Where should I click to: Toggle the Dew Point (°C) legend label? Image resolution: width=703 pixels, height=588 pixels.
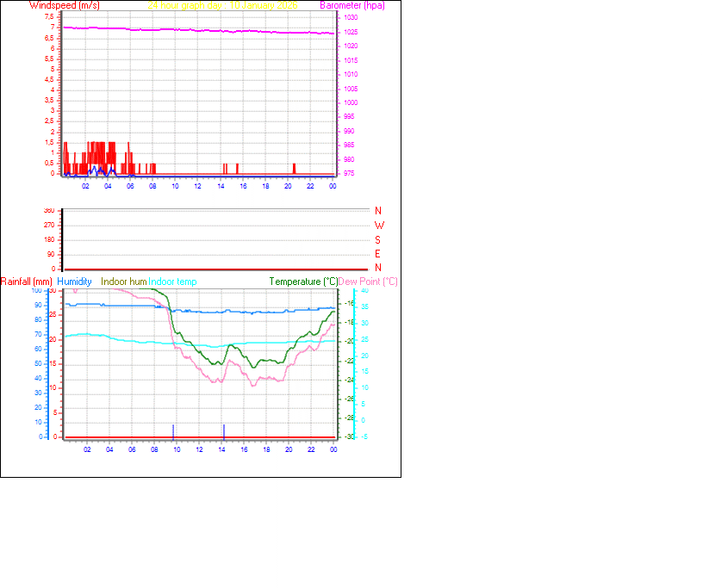(x=366, y=282)
